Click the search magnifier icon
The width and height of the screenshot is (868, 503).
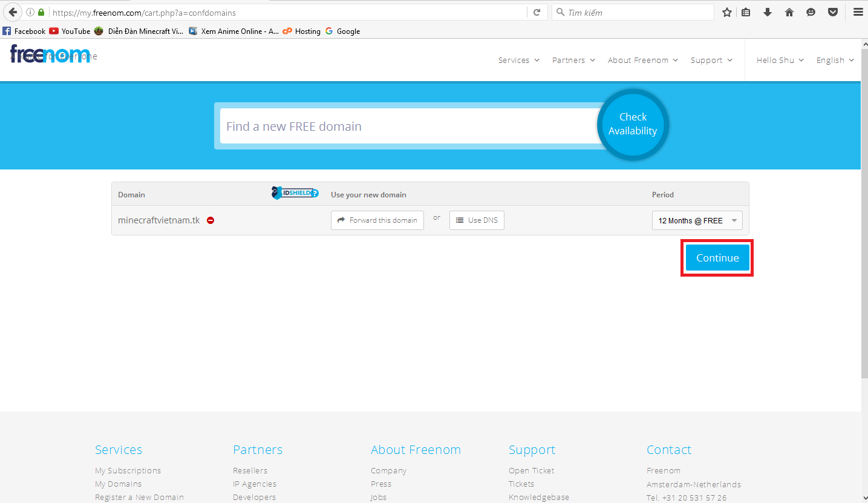tap(560, 12)
